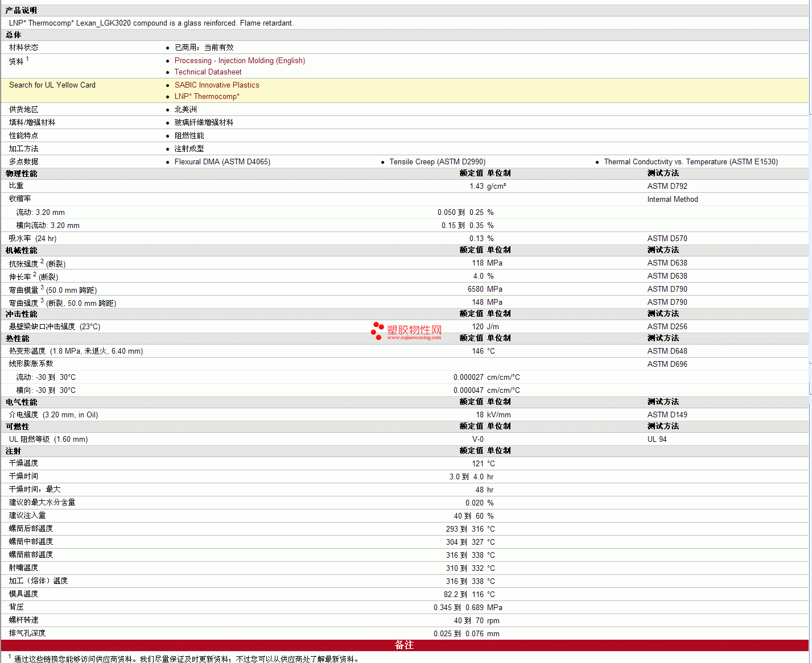
Task: Click the 注射成型 processing method value
Action: 189,149
